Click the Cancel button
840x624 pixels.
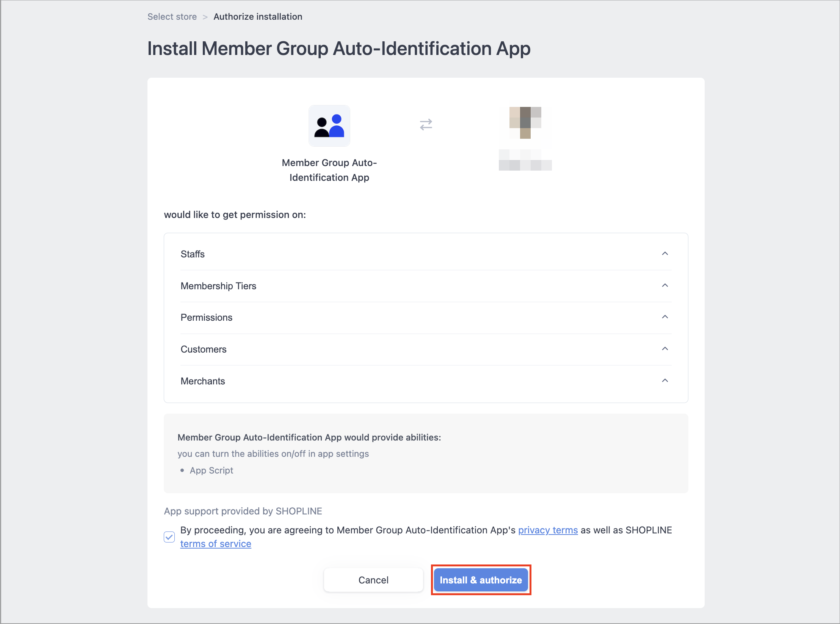pos(373,580)
